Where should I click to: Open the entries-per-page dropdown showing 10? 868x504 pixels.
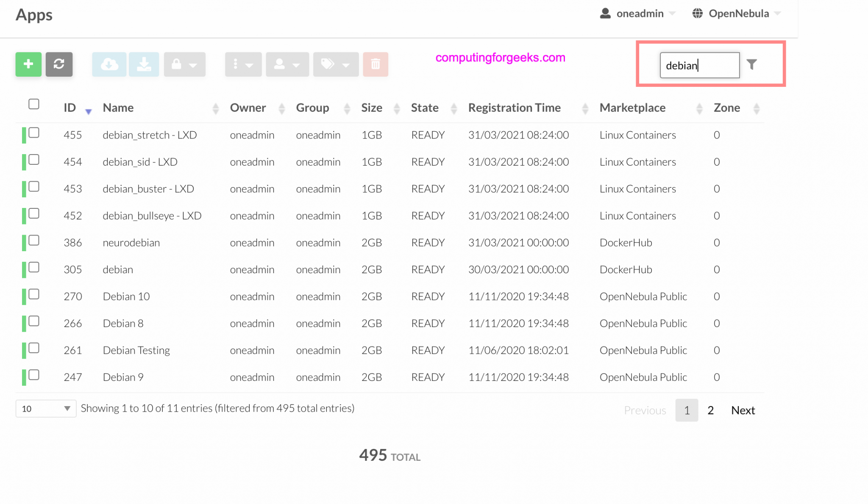[x=45, y=408]
